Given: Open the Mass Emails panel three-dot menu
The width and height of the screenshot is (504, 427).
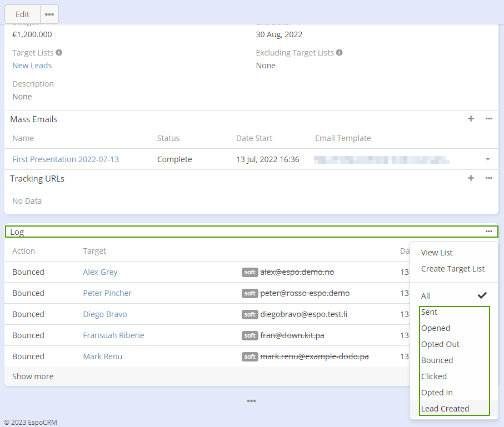Looking at the screenshot, I should click(x=489, y=119).
